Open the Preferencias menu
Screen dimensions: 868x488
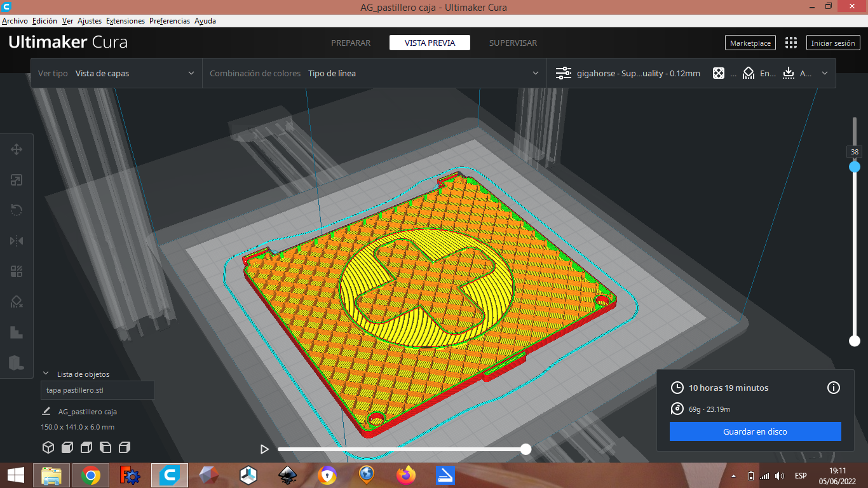click(170, 21)
